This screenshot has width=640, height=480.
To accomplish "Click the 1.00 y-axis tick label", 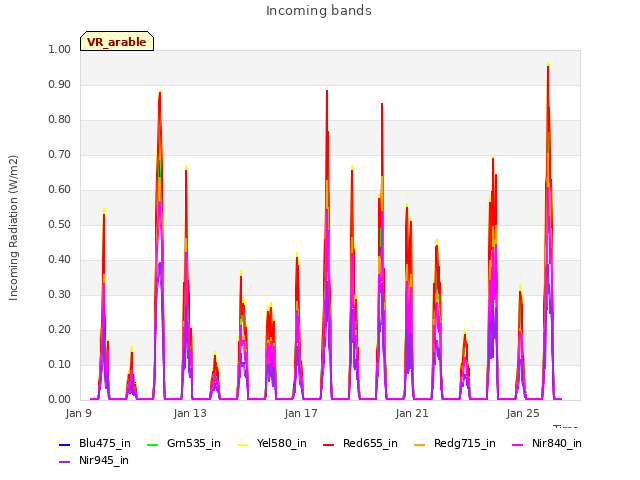I will click(60, 49).
